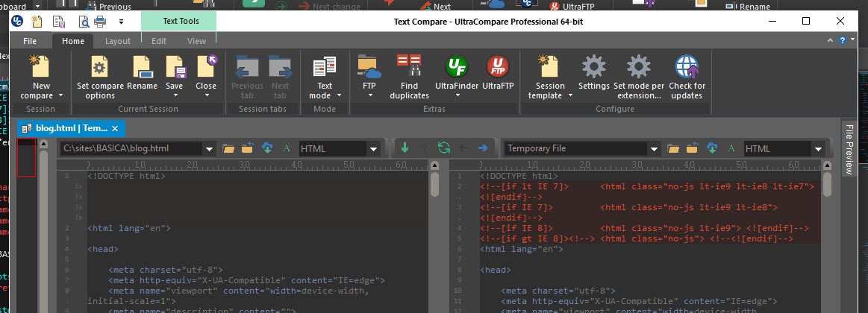The image size is (868, 313).
Task: Click the right pane encoding letter A icon
Action: pyautogui.click(x=731, y=148)
